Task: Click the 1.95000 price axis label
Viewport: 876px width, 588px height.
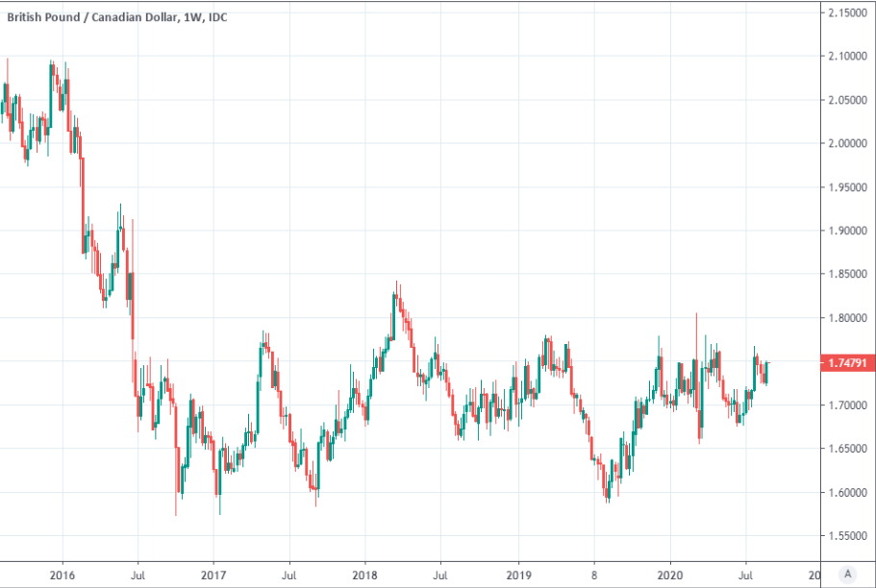Action: 848,187
